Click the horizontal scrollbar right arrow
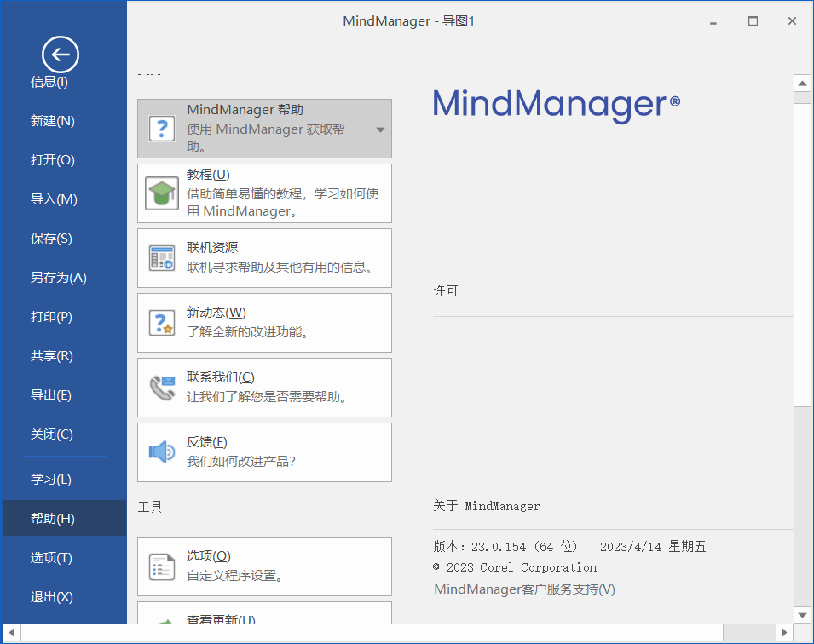The height and width of the screenshot is (644, 814). 784,633
